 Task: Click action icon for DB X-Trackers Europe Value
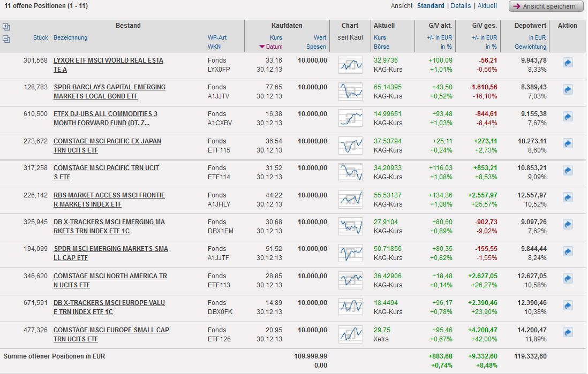(568, 305)
